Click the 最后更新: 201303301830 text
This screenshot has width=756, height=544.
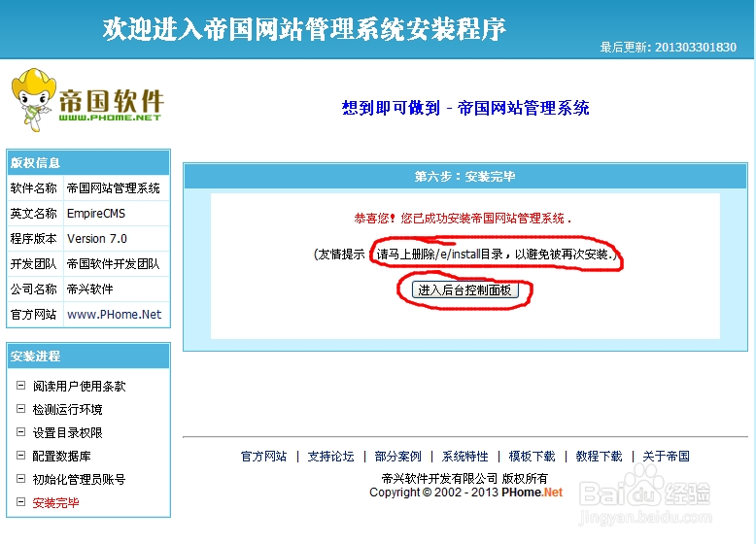tap(669, 48)
